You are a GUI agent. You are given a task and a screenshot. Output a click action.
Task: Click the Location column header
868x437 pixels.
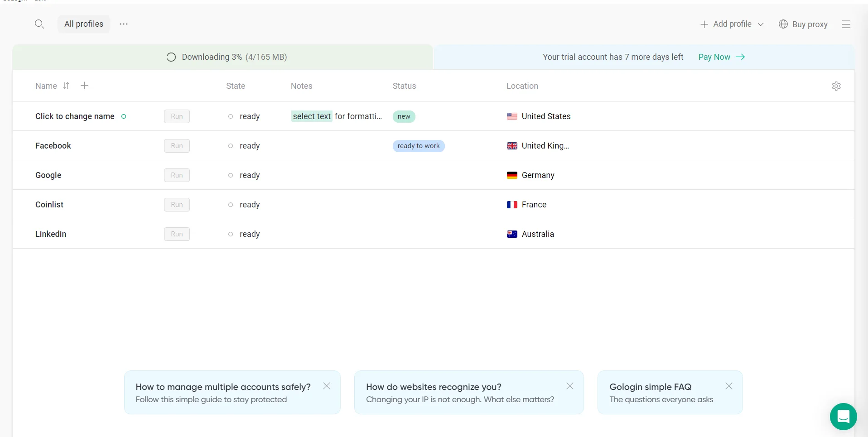pyautogui.click(x=522, y=86)
